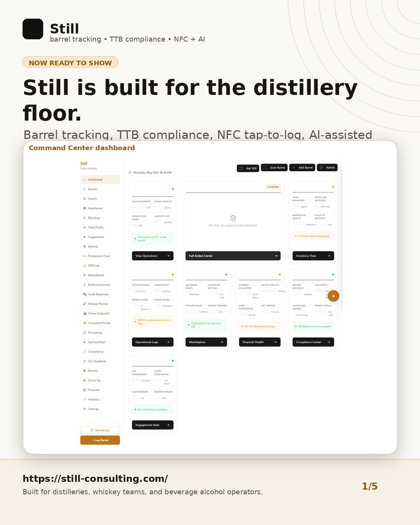Image resolution: width=420 pixels, height=525 pixels.
Task: Click the 'Demo Distillery' label in sidebar
Action: tap(89, 168)
